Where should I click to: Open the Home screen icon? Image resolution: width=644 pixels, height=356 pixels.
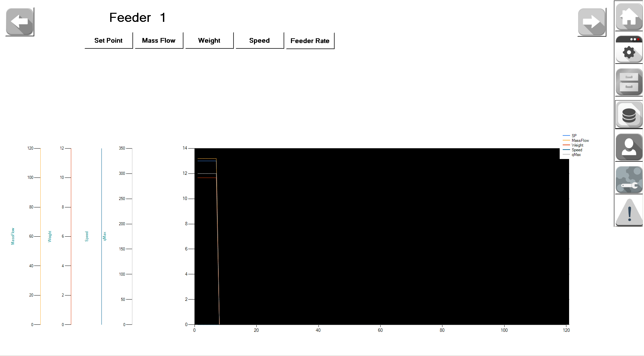[629, 16]
